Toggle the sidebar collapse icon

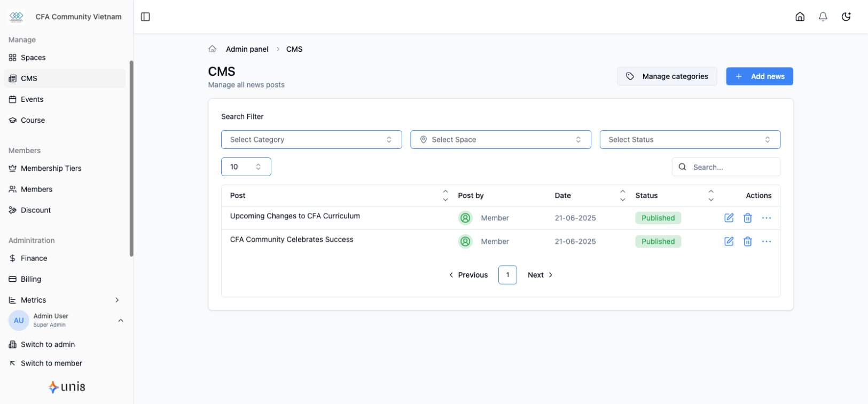pyautogui.click(x=145, y=17)
